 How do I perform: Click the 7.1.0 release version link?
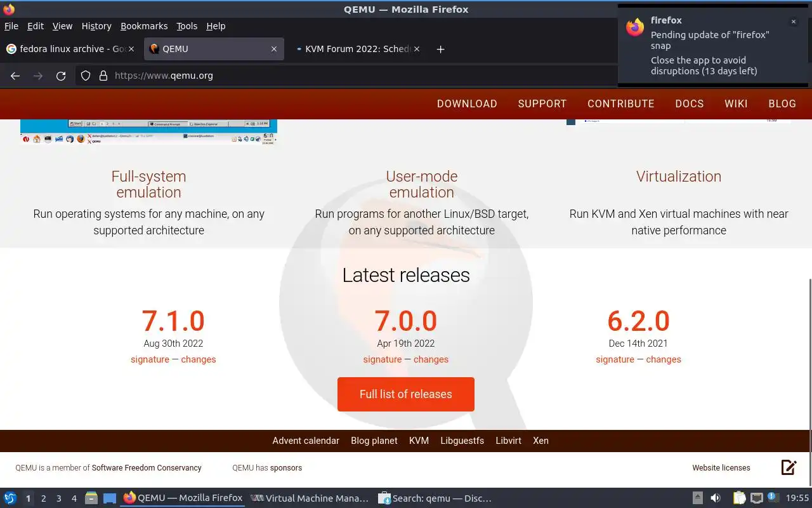point(173,321)
